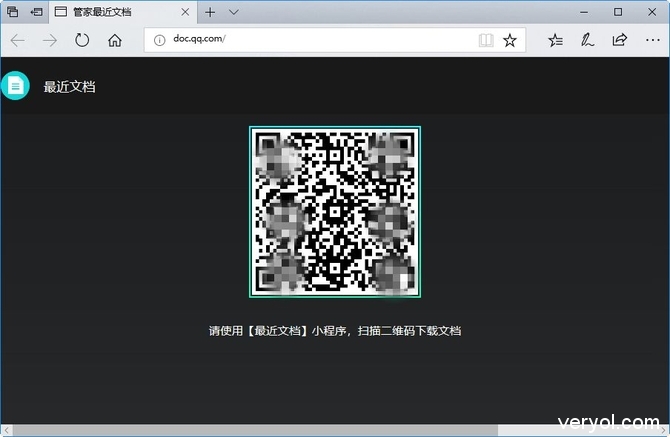Expand the tab preview chevron

coord(233,12)
